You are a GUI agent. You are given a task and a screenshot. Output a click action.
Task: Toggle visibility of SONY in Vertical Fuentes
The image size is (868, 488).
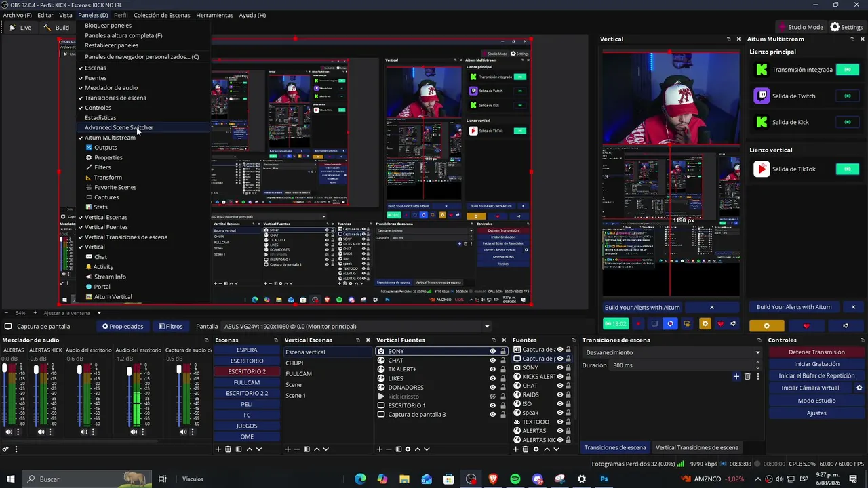tap(493, 352)
